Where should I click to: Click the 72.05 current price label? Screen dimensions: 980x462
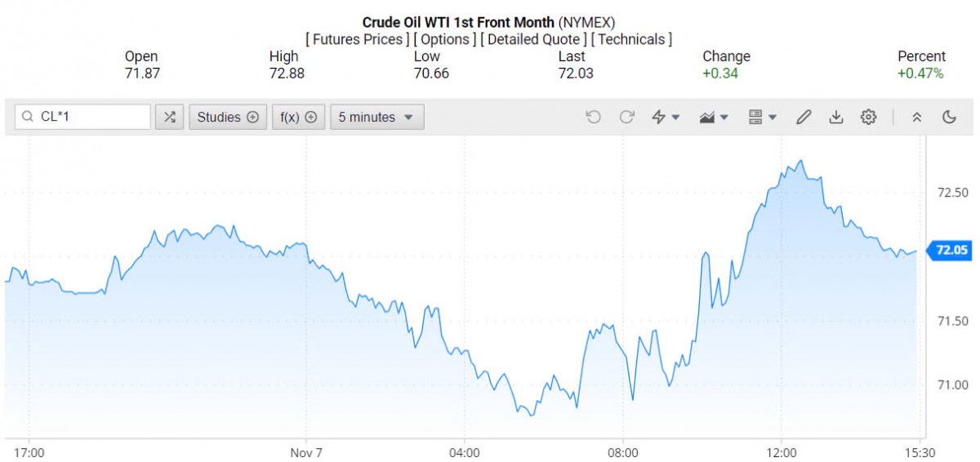point(951,251)
